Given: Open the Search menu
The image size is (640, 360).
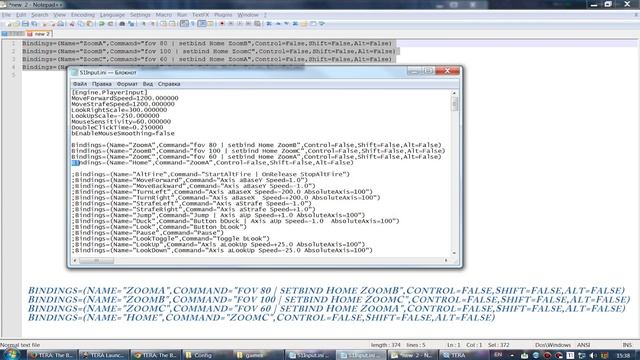Looking at the screenshot, I should pos(40,15).
